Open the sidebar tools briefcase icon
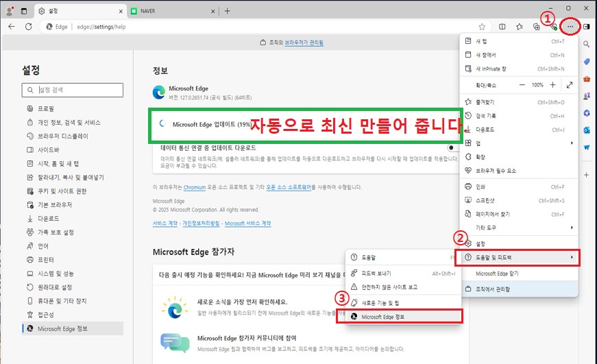597x364 pixels. pyautogui.click(x=586, y=79)
